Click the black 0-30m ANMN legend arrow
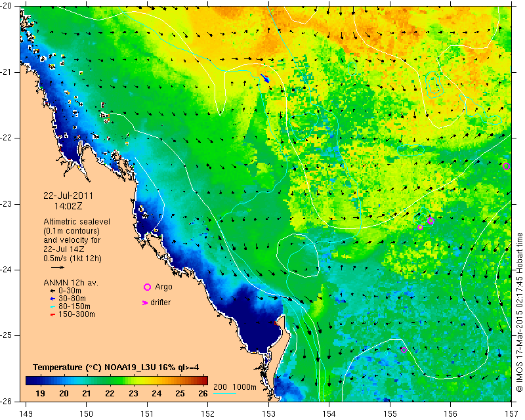 click(x=52, y=291)
